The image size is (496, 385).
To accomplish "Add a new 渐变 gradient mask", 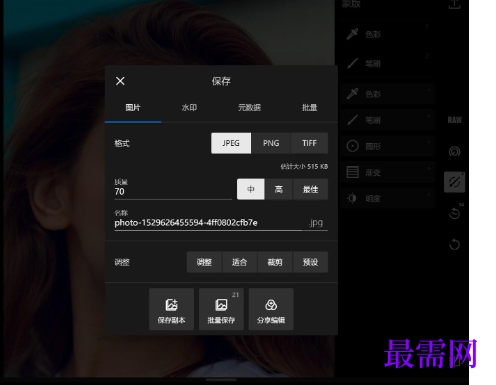I will [x=388, y=172].
